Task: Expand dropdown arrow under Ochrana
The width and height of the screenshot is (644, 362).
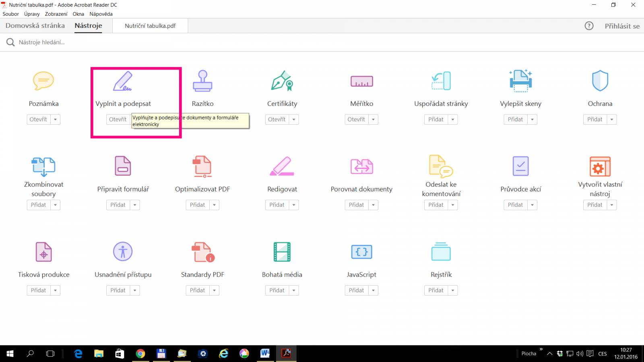Action: click(612, 119)
